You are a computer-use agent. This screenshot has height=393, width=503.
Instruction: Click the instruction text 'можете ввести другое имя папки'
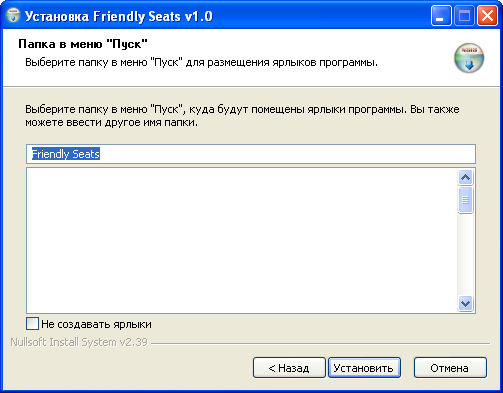[x=111, y=122]
